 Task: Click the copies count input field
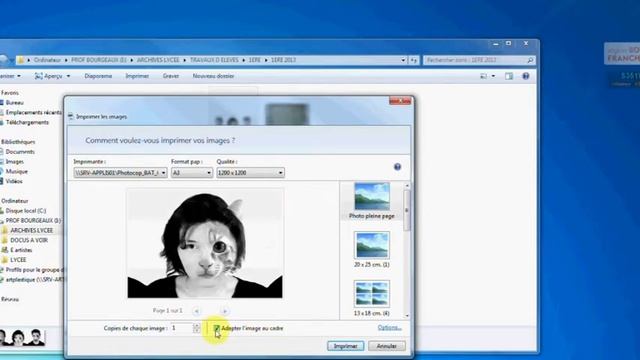pos(181,328)
